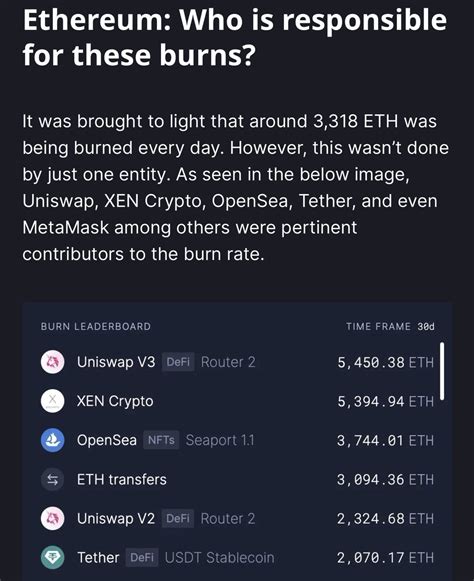Select the DeFi tag beside Tether

(142, 557)
